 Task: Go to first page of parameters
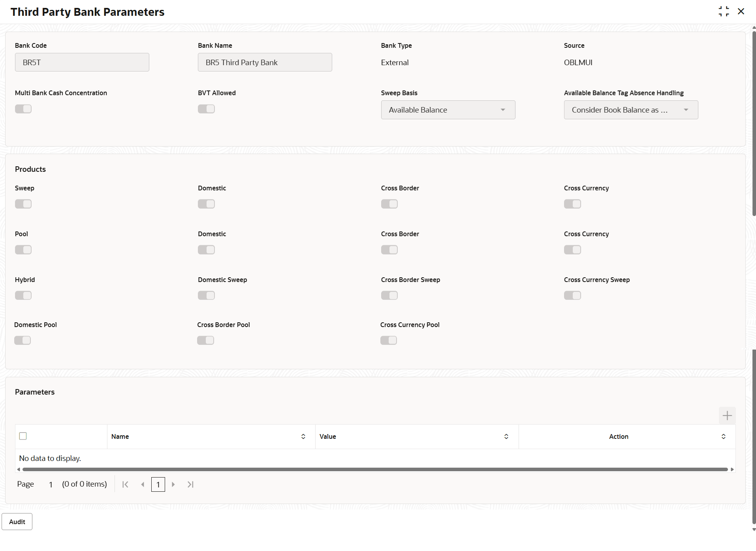click(125, 484)
